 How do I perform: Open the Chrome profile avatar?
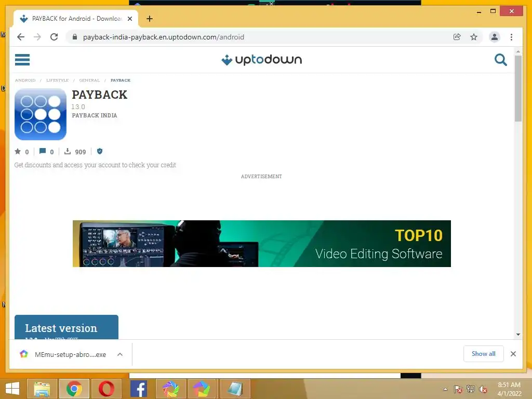pos(495,37)
